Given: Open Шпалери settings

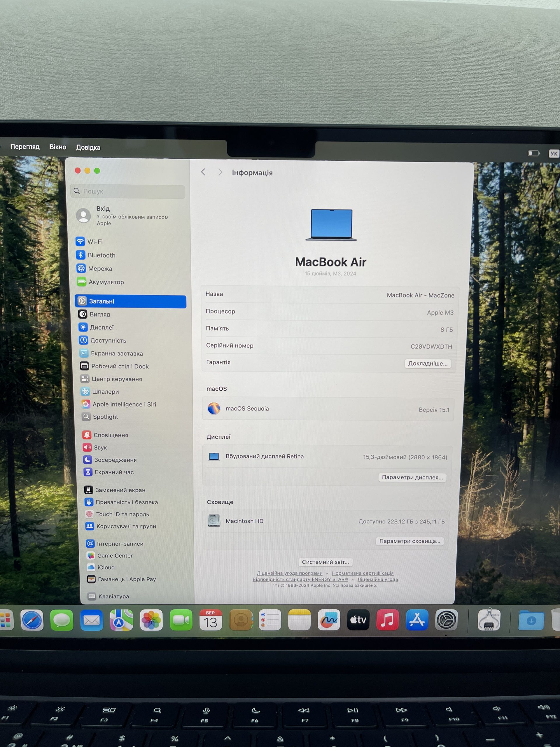Looking at the screenshot, I should pyautogui.click(x=100, y=391).
